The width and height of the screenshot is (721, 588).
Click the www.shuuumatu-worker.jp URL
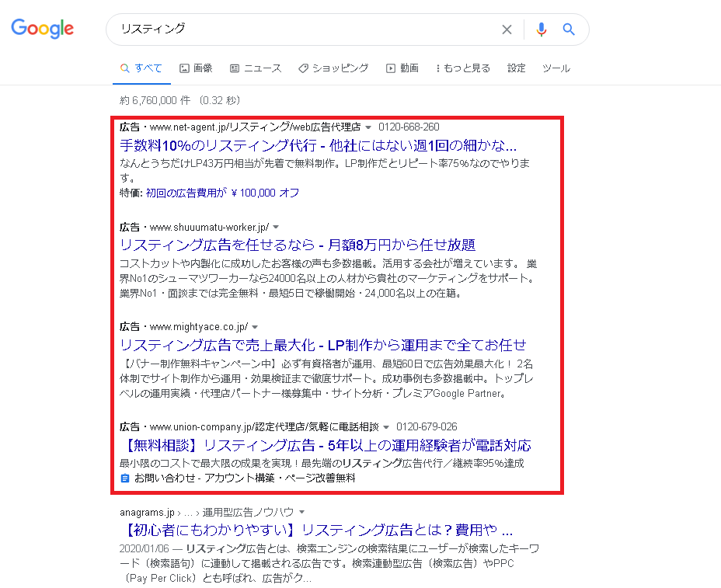pyautogui.click(x=209, y=227)
